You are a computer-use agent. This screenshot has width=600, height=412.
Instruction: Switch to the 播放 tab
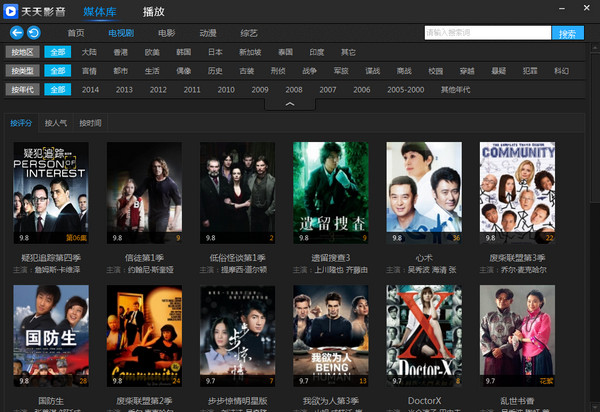(x=154, y=12)
